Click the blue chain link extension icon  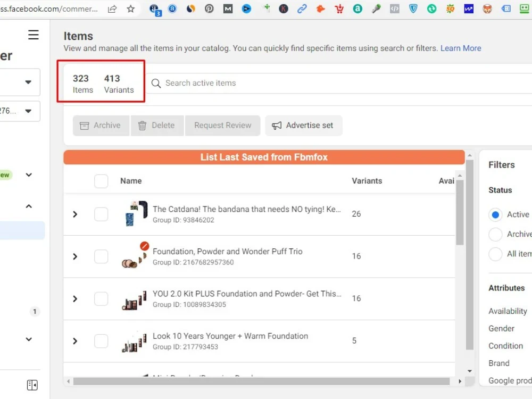pyautogui.click(x=302, y=9)
